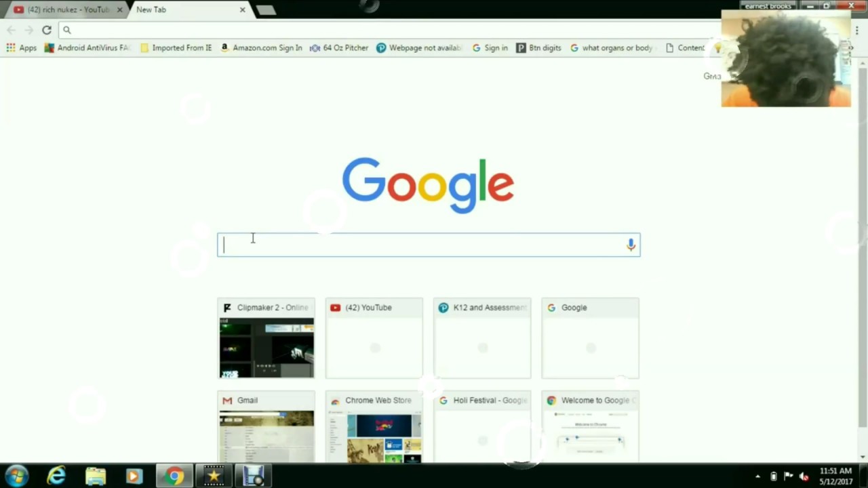Click Chrome taskbar icon

tap(174, 476)
